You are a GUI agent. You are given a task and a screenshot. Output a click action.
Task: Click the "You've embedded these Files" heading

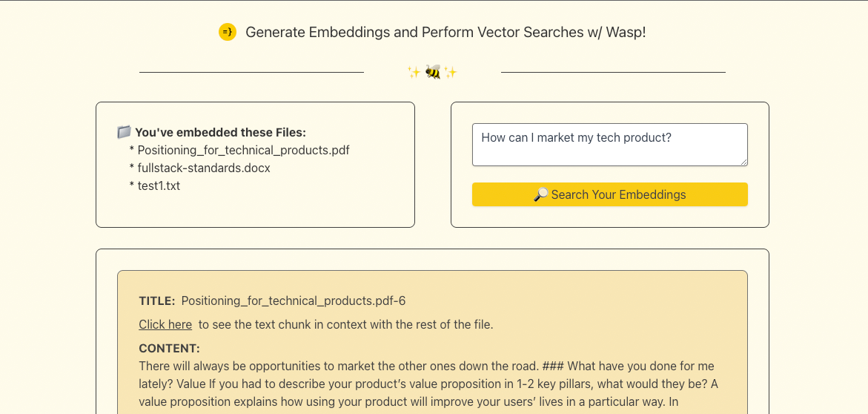click(220, 132)
